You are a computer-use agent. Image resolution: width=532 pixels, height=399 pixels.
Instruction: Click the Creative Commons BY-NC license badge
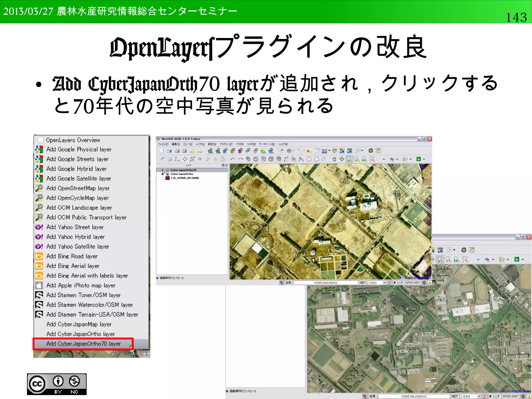57,384
